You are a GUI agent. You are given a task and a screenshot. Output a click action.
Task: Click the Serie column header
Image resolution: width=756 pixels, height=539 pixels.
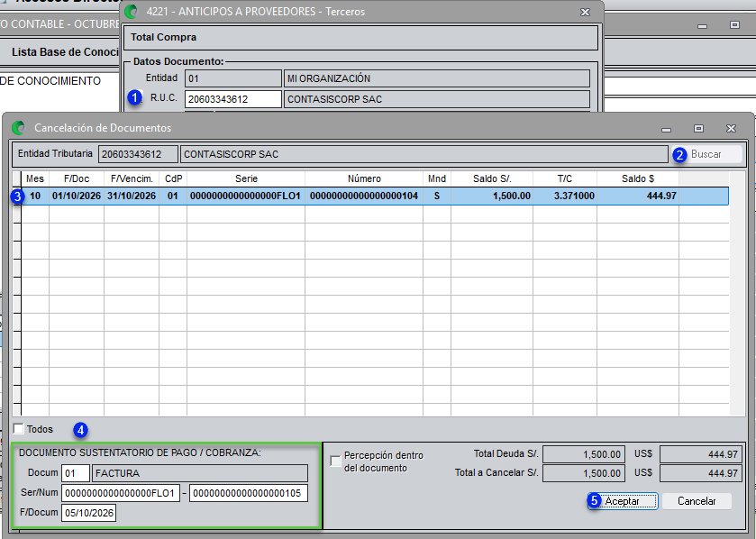[x=246, y=178]
